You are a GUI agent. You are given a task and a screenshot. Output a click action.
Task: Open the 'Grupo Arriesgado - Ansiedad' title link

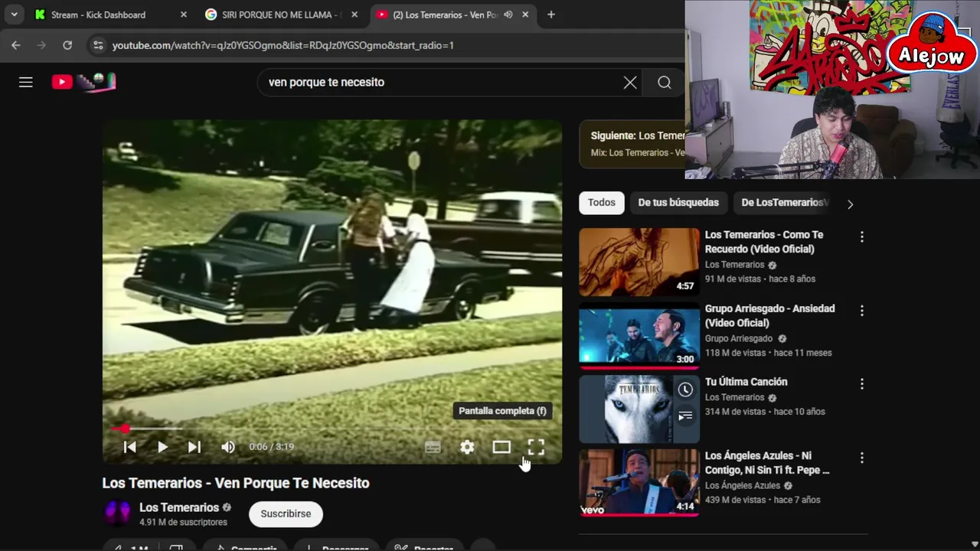[x=769, y=315]
